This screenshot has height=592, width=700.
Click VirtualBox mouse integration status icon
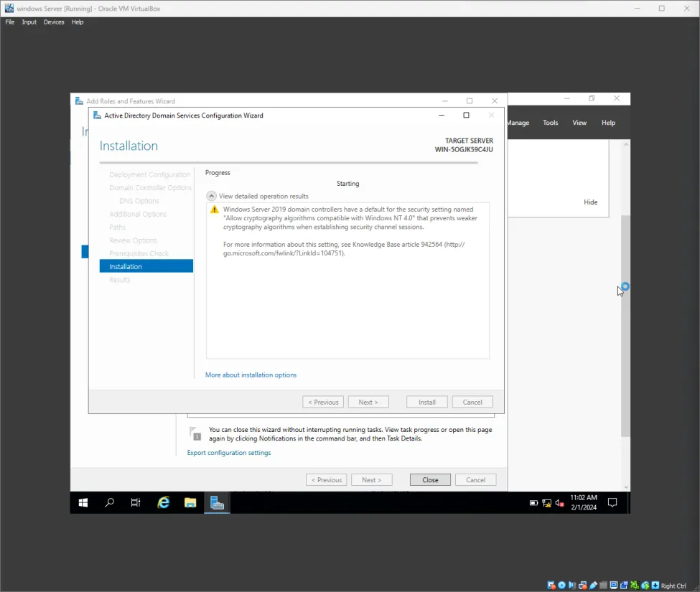pos(645,586)
